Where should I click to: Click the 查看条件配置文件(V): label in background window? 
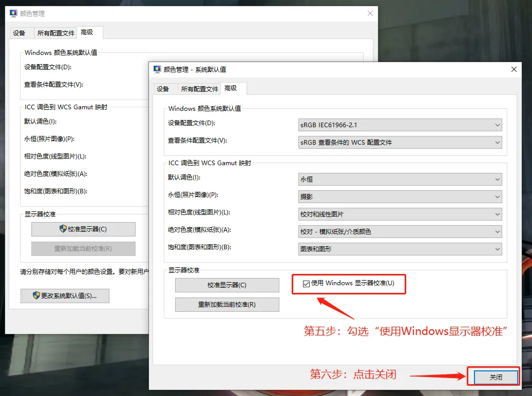point(53,85)
